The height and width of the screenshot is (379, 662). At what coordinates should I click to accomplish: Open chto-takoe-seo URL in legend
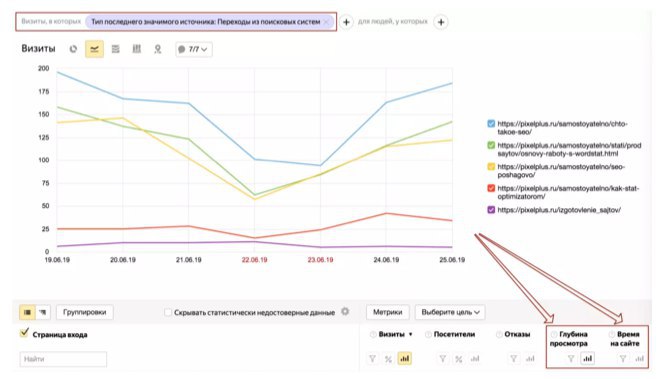pos(562,128)
